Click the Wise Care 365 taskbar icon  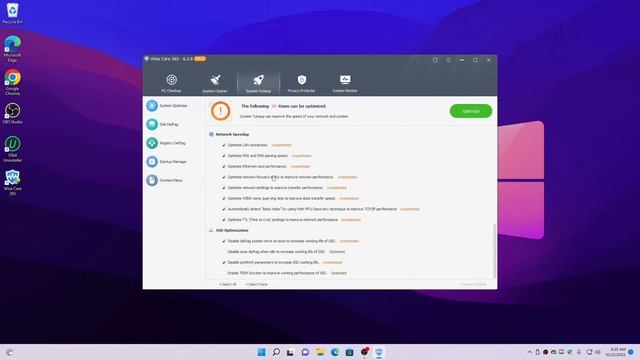tap(379, 352)
